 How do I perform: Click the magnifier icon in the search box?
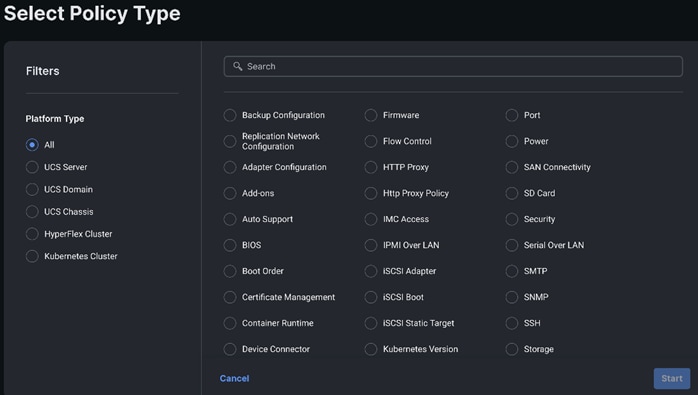pyautogui.click(x=238, y=66)
